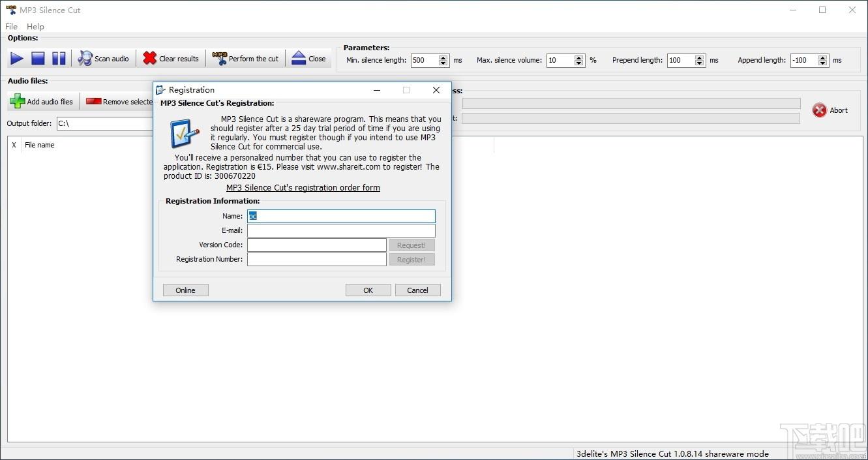The width and height of the screenshot is (868, 460).
Task: Increase Prepend length with up arrow
Action: [x=700, y=57]
